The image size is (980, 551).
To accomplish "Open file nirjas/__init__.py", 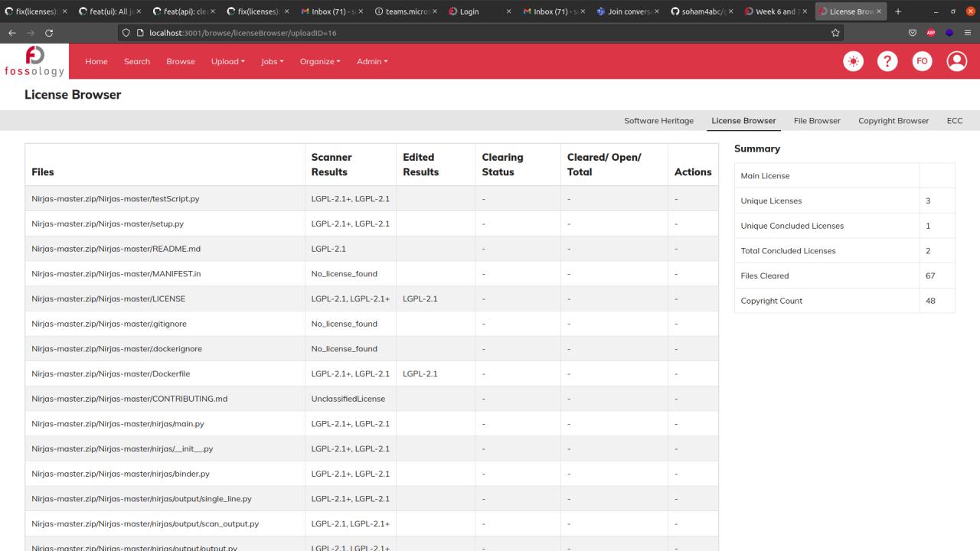I will click(x=122, y=448).
